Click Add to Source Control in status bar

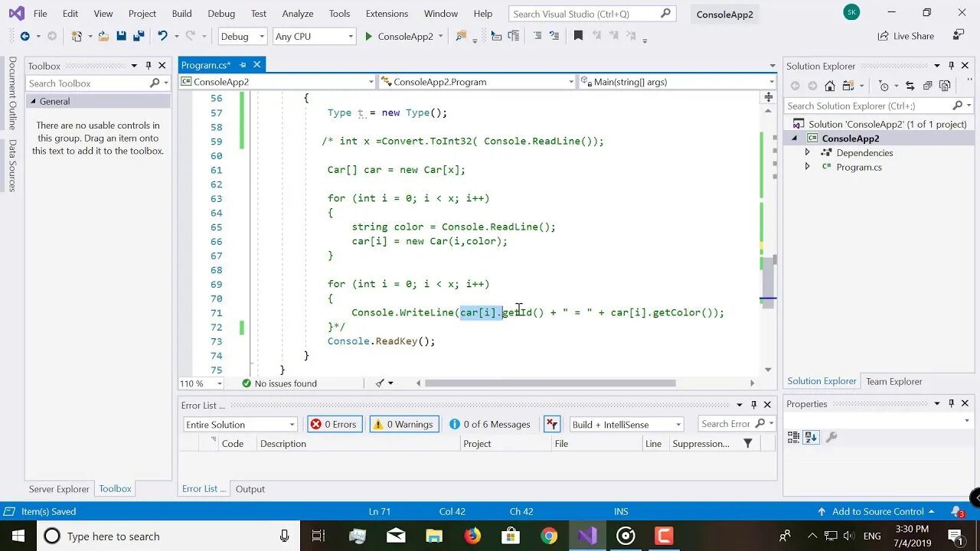(x=876, y=511)
